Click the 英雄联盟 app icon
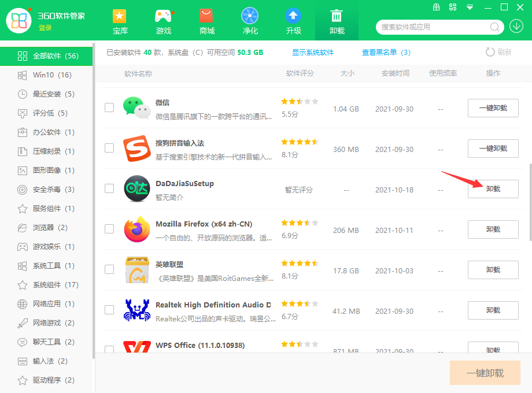The height and width of the screenshot is (393, 532). pyautogui.click(x=136, y=269)
